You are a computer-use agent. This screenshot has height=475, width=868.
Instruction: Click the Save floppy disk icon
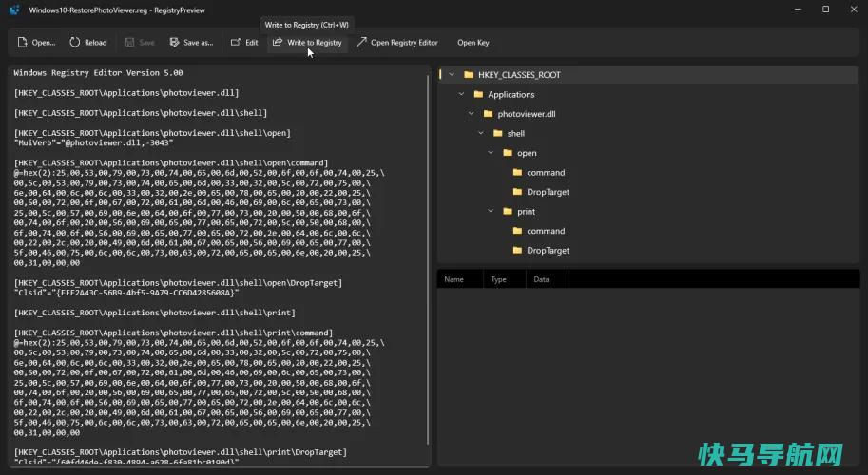tap(129, 42)
